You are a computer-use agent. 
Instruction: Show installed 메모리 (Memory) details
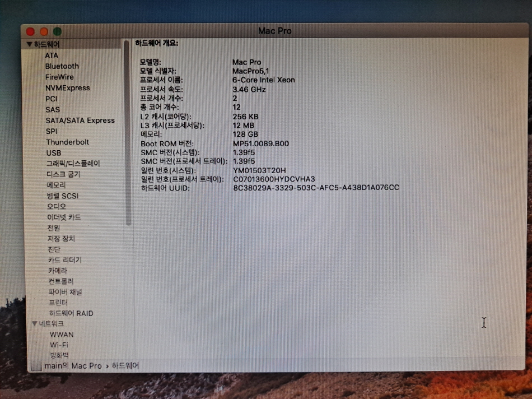click(x=55, y=184)
